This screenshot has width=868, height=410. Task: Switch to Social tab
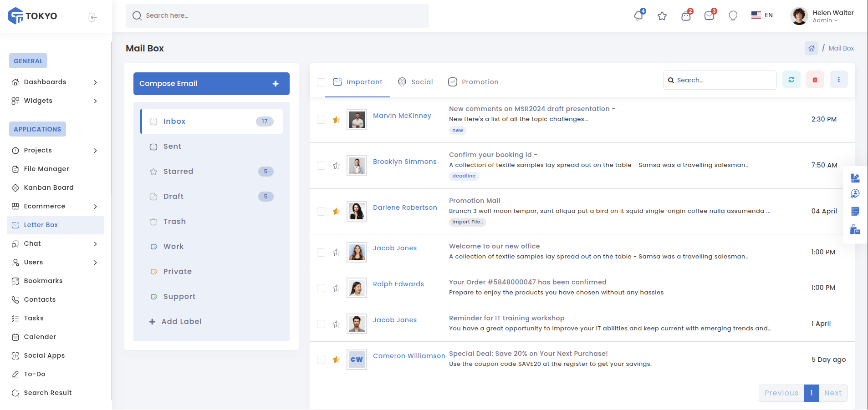(x=415, y=82)
